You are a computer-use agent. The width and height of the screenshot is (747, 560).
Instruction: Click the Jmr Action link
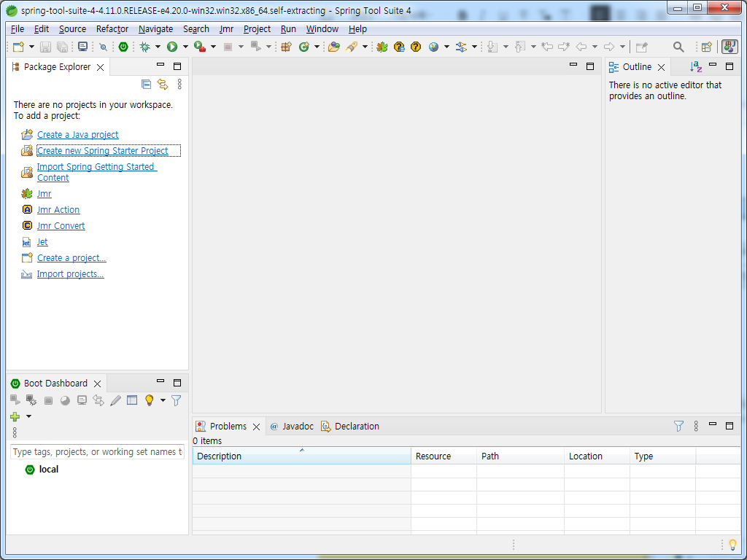pyautogui.click(x=58, y=209)
